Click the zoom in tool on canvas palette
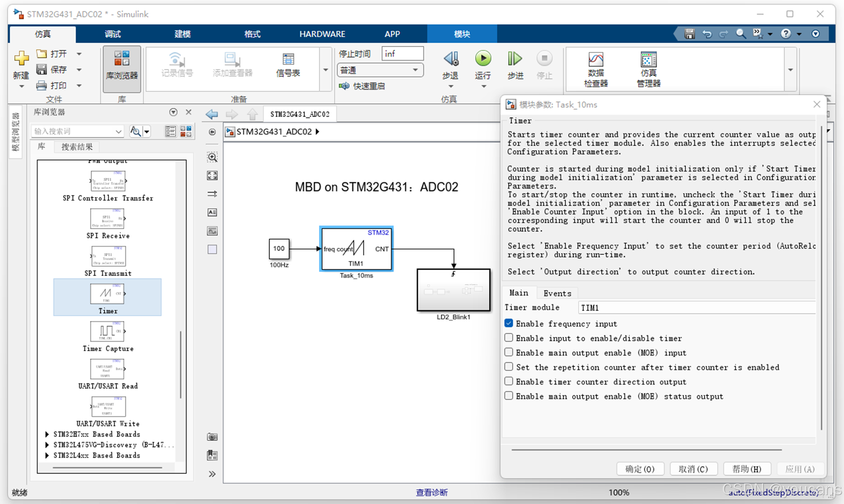 212,157
